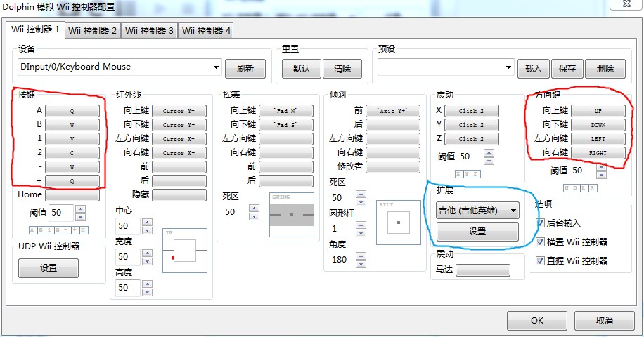This screenshot has width=644, height=337.
Task: Click the LEFT mapping in 方向键
Action: (598, 139)
